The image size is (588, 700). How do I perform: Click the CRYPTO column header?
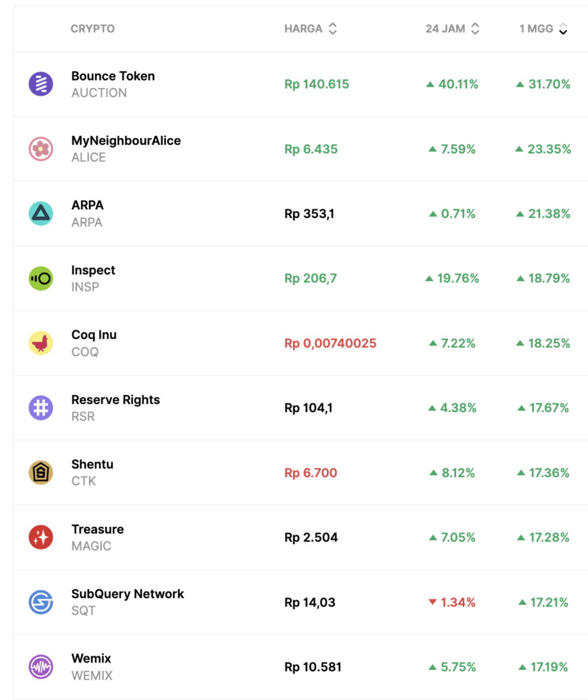click(92, 29)
